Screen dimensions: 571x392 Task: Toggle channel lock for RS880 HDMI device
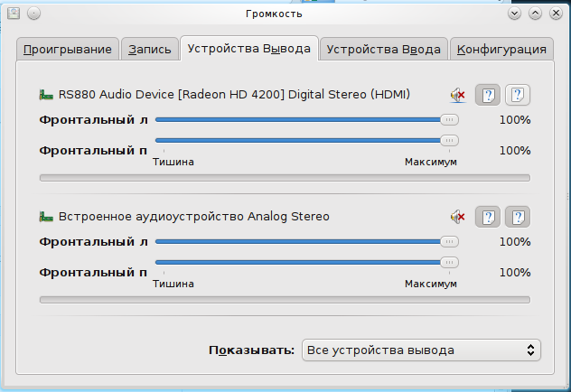click(x=488, y=96)
